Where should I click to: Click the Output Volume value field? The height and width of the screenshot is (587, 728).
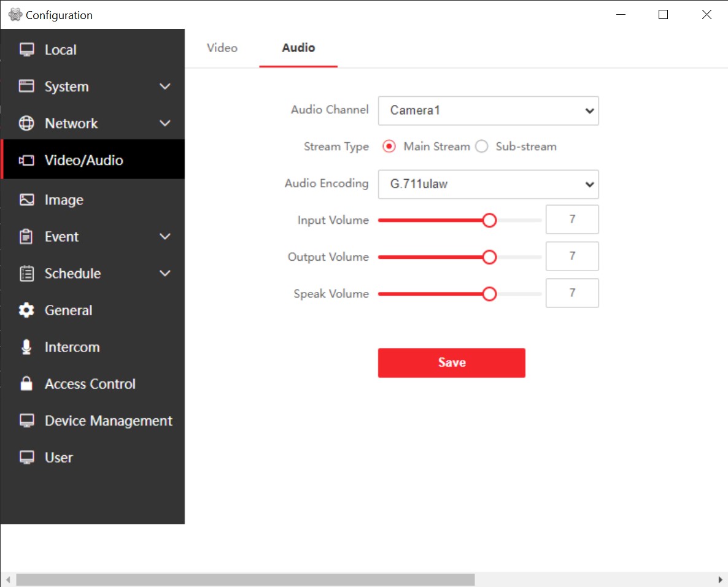coord(571,256)
